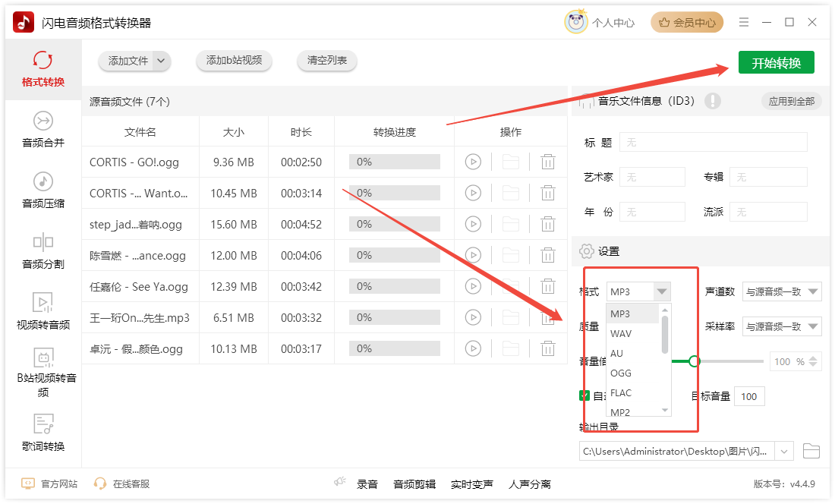Choose WAV in the format dropdown list
Screen dimensions: 835x504
pos(621,333)
